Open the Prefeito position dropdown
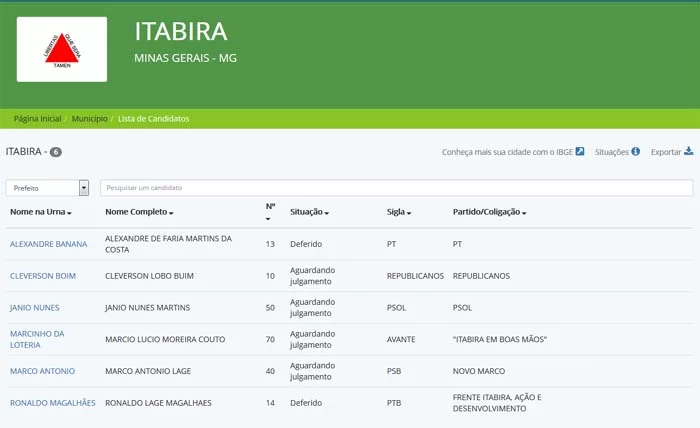The height and width of the screenshot is (428, 700). click(x=47, y=188)
